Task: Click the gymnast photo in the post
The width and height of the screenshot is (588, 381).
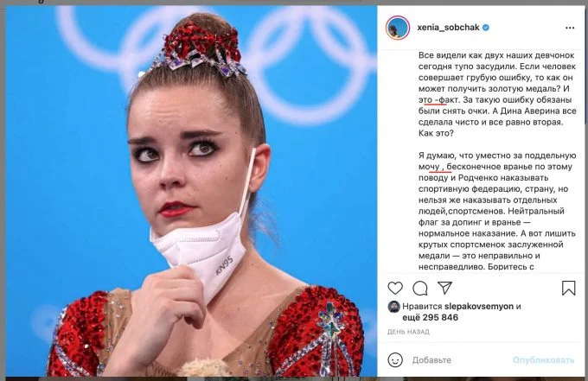Action: [191, 191]
